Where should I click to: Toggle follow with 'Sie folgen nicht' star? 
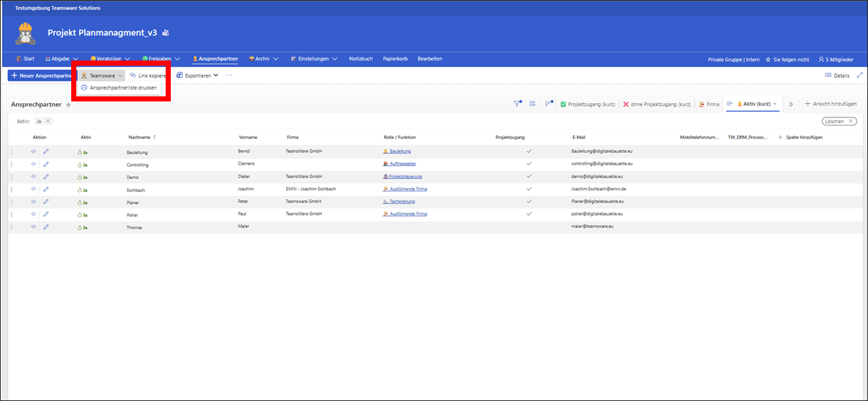click(x=787, y=59)
